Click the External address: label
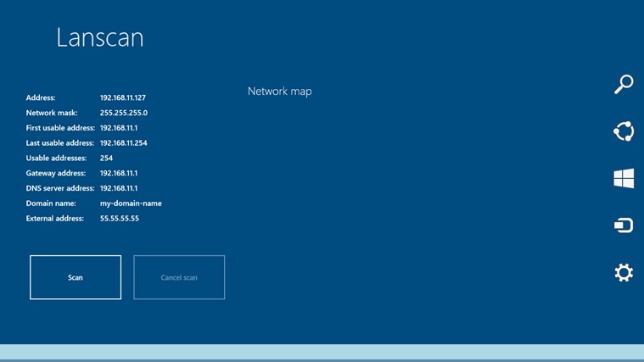 click(54, 219)
